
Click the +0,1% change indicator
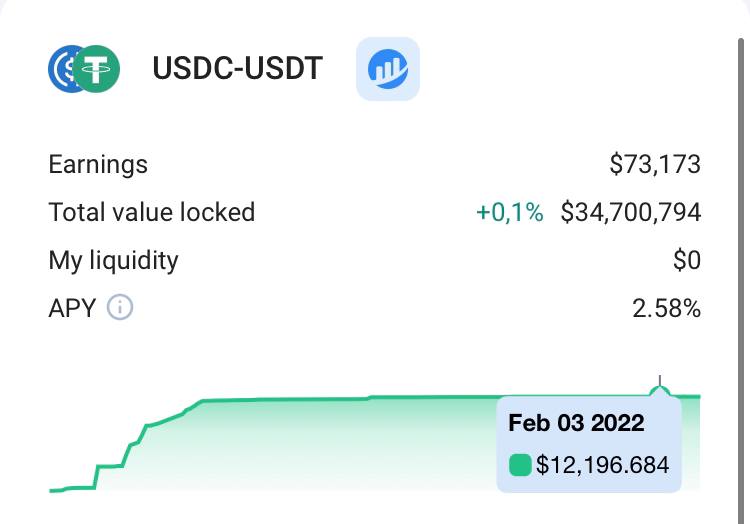(x=509, y=212)
